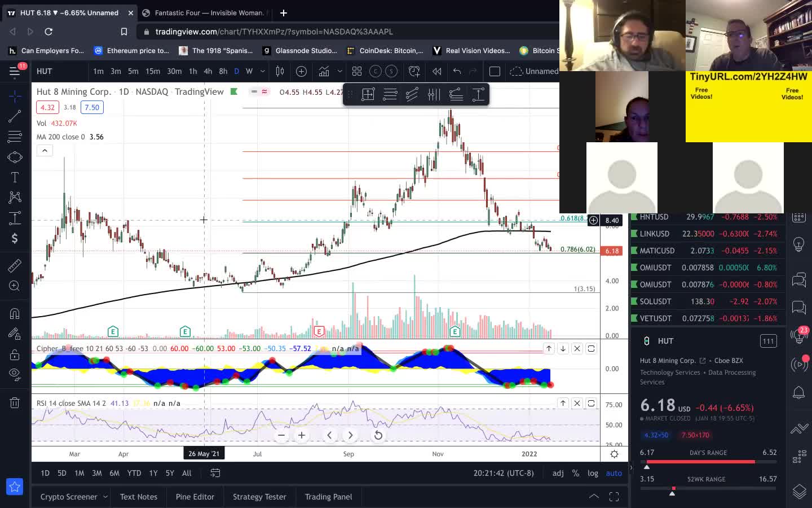Image resolution: width=812 pixels, height=508 pixels.
Task: Zoom out chart with minus button
Action: (281, 435)
